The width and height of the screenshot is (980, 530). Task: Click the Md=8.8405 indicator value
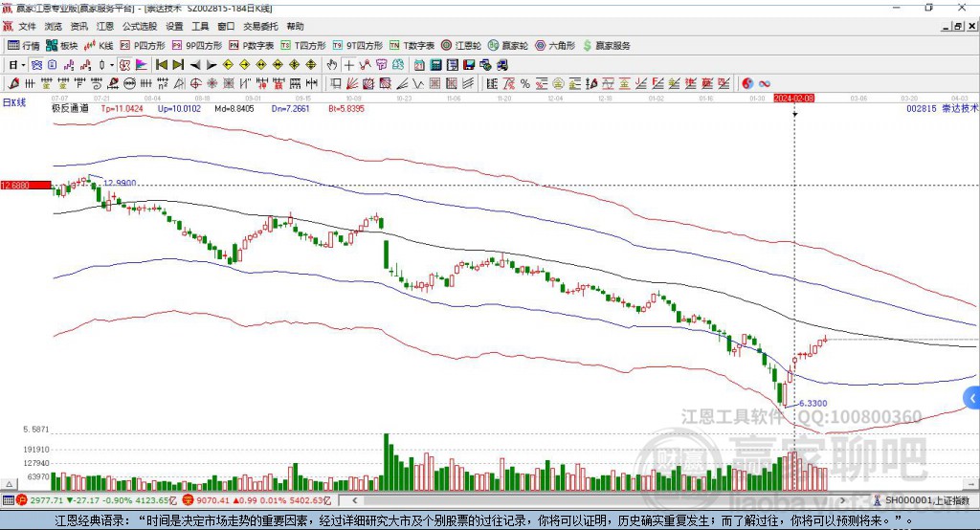click(x=234, y=108)
